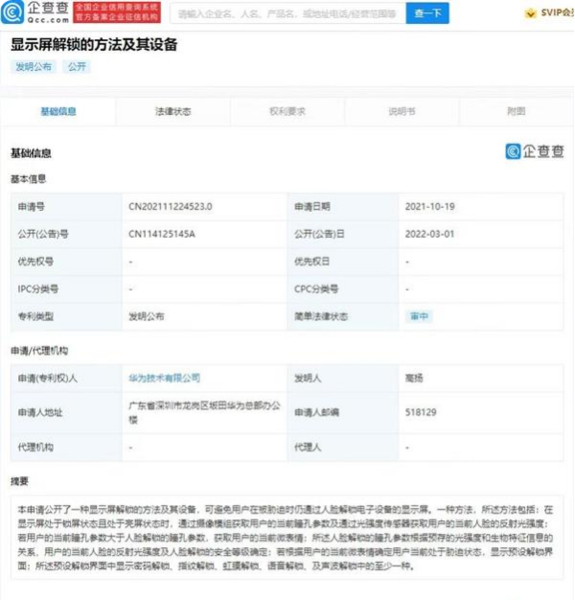Select the 基础信息 tab
575x600 pixels.
(x=58, y=111)
